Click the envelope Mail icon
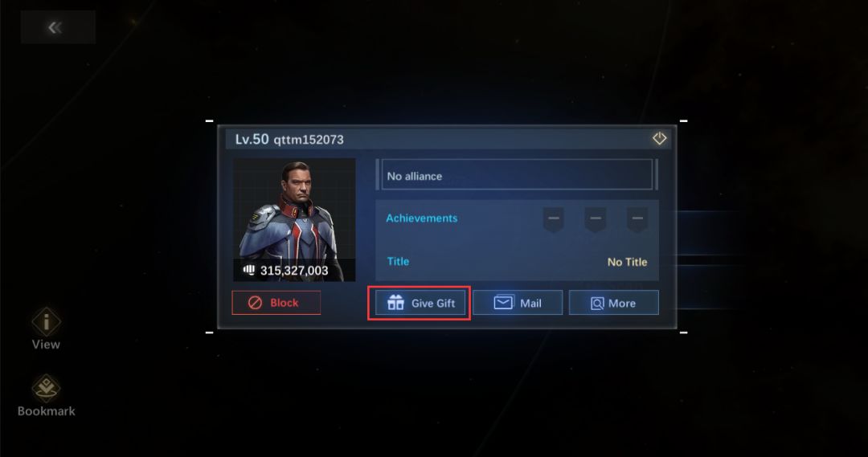The width and height of the screenshot is (868, 457). [503, 303]
